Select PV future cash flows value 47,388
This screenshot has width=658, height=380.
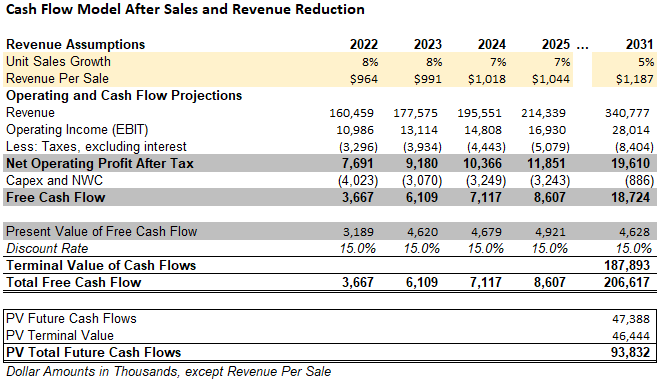click(x=631, y=319)
